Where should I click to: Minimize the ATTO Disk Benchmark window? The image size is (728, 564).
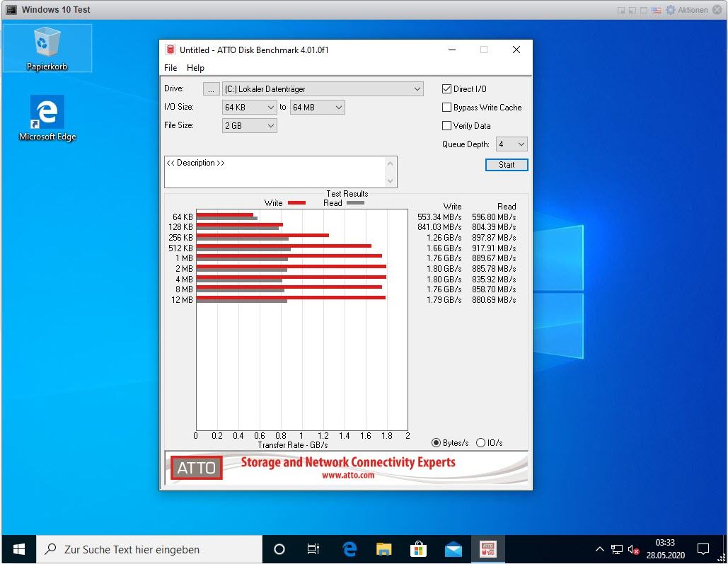(x=452, y=50)
